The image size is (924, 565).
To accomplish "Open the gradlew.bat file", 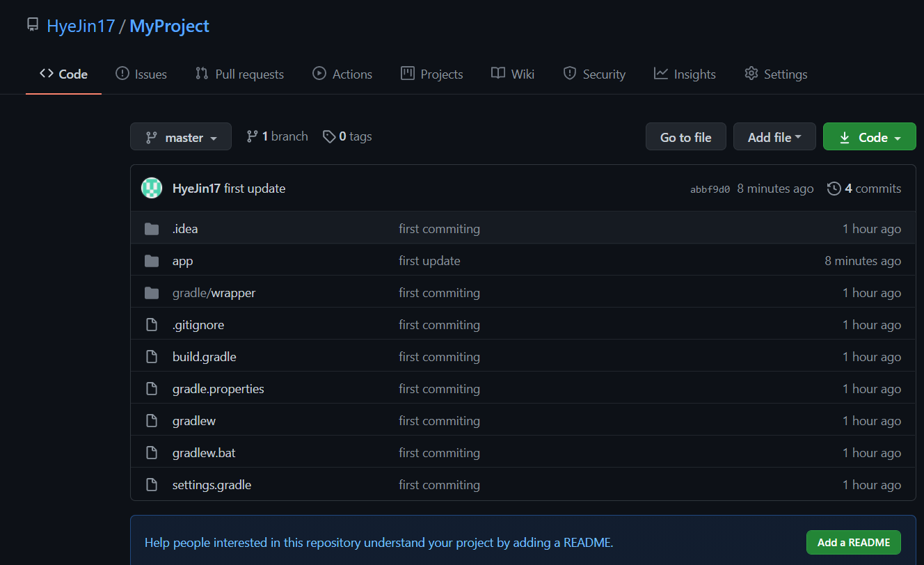I will point(204,453).
